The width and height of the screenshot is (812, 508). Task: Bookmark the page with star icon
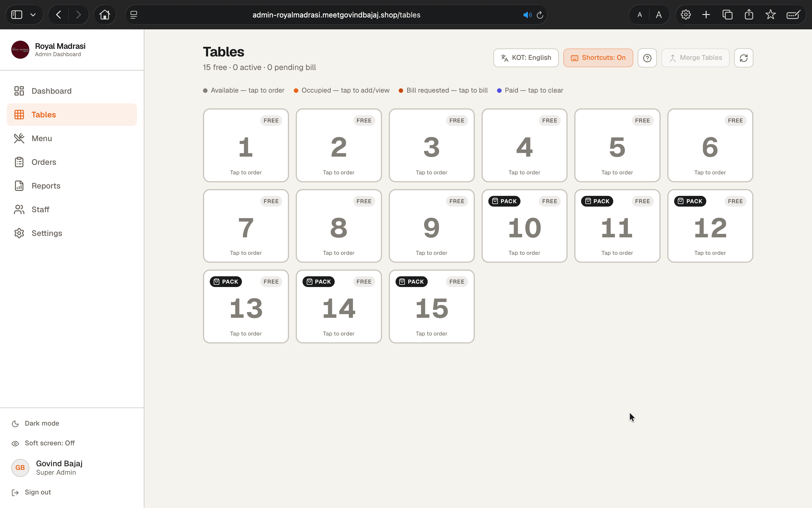(x=770, y=14)
